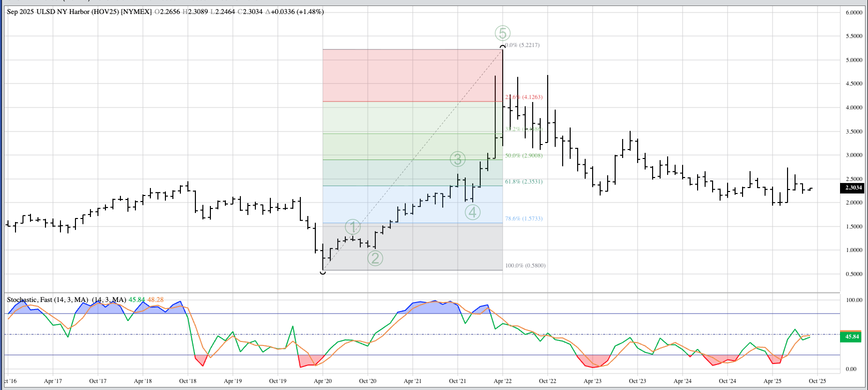Click Apr '22 on the time axis
The height and width of the screenshot is (390, 868).
(x=502, y=381)
